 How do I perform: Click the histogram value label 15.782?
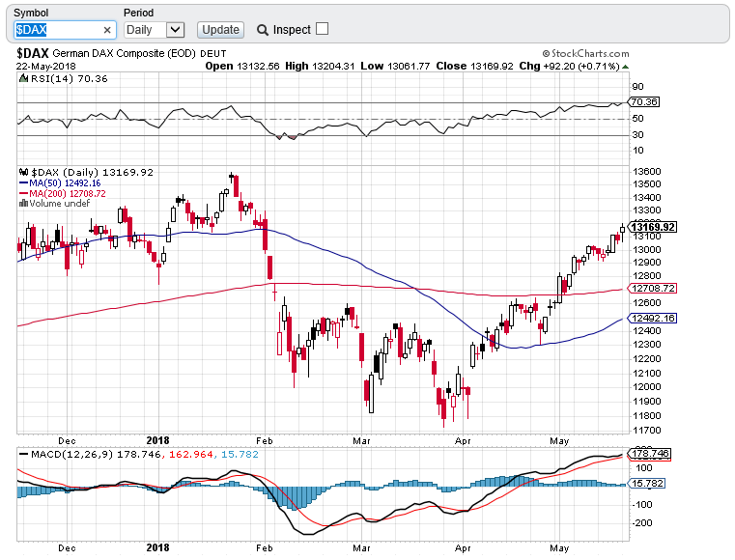coord(647,483)
